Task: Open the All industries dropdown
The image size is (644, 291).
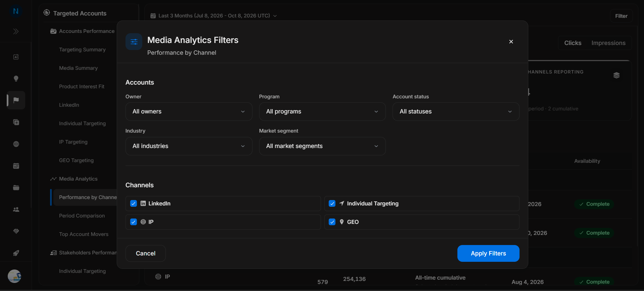Action: 189,146
